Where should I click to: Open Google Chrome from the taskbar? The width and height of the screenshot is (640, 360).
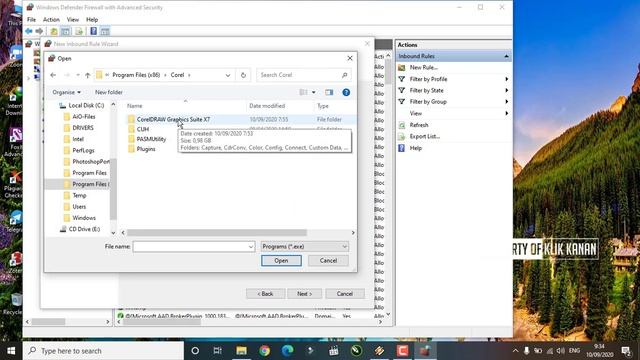264,351
